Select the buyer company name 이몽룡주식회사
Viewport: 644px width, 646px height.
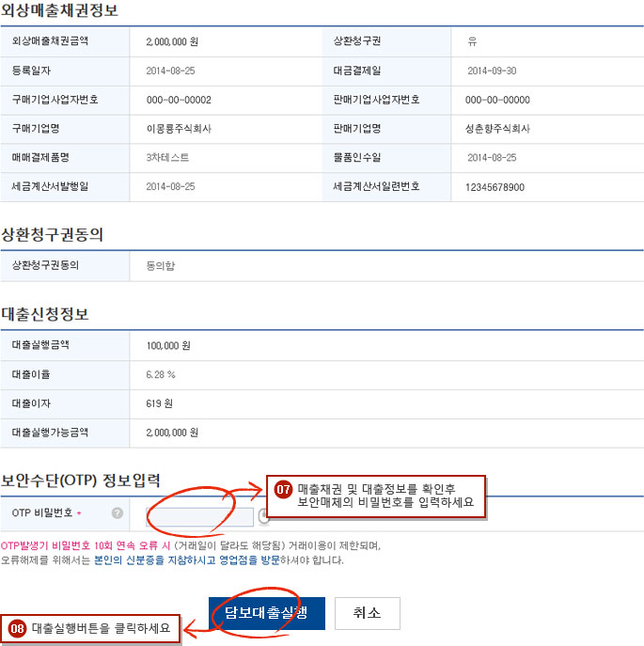click(179, 129)
